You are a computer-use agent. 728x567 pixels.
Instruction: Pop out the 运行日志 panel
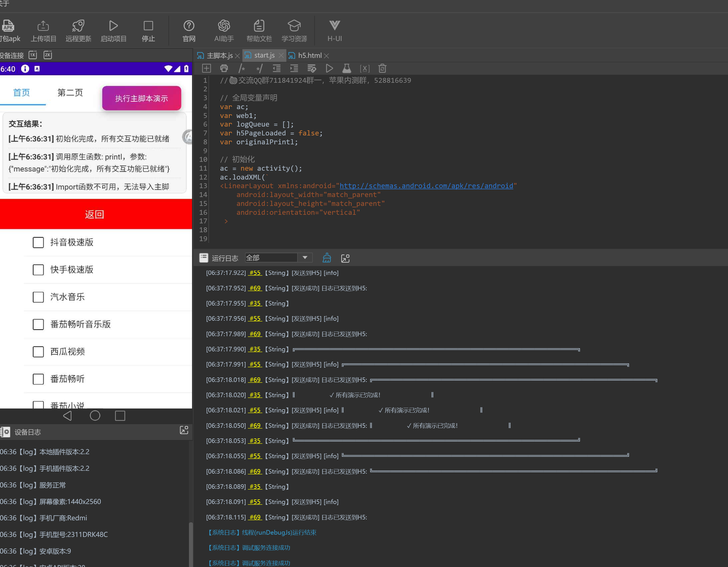(x=345, y=258)
